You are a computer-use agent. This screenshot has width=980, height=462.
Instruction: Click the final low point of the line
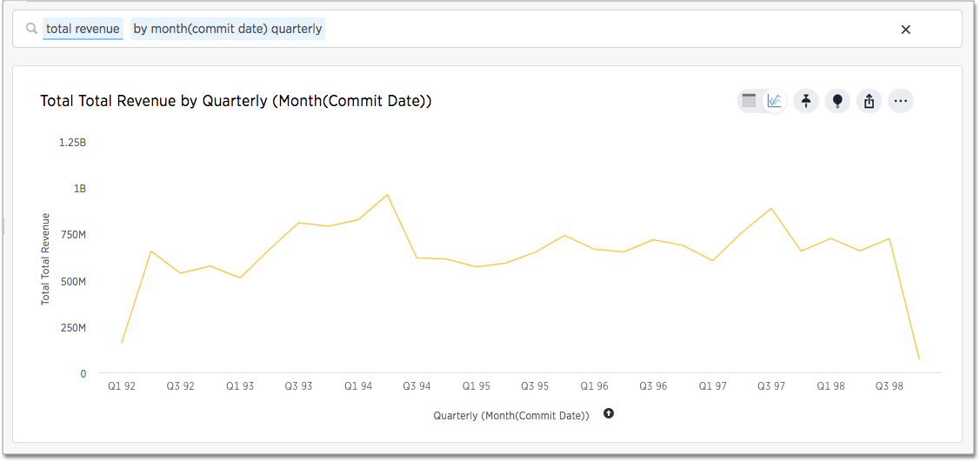918,358
